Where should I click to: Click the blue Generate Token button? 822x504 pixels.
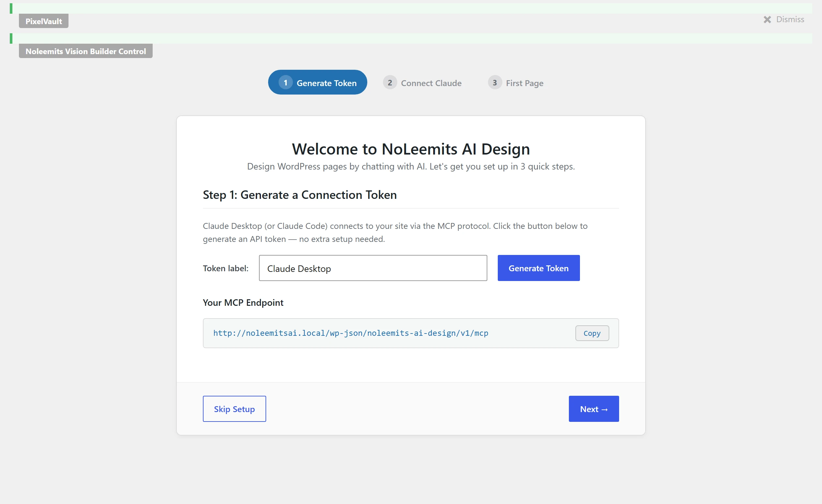tap(539, 268)
